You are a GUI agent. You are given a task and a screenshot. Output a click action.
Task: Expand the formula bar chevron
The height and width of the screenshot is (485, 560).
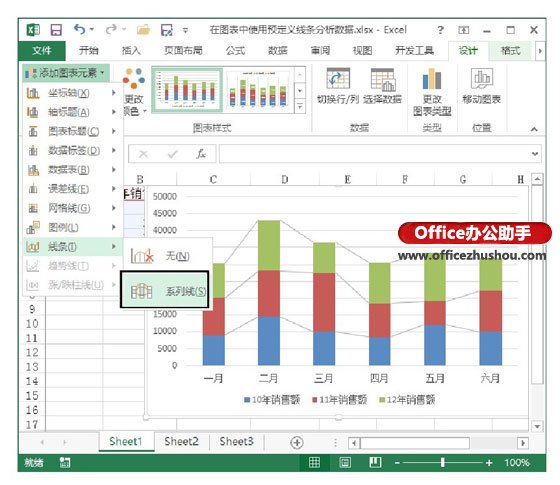[x=535, y=154]
